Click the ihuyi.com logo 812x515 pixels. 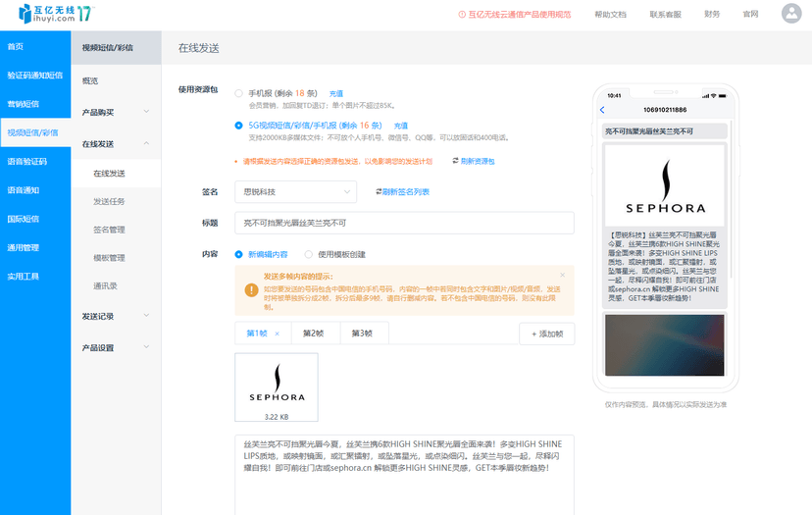tap(56, 14)
